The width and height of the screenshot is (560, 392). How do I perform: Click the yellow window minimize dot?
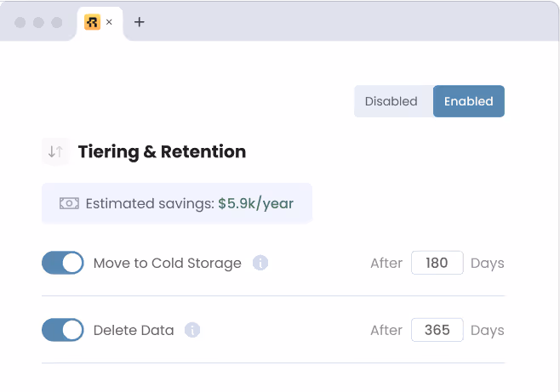click(38, 22)
